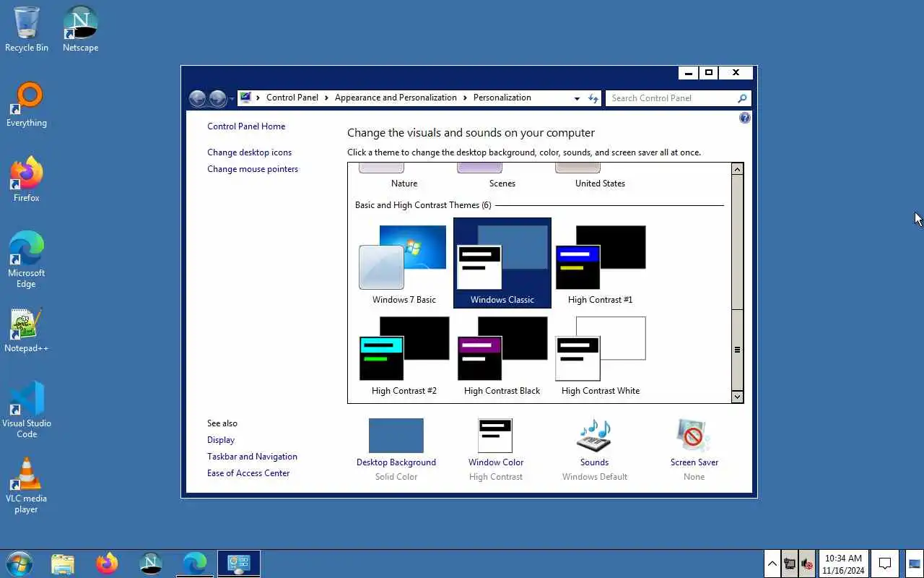Open Netscape from the taskbar
This screenshot has height=578, width=924.
pos(151,564)
